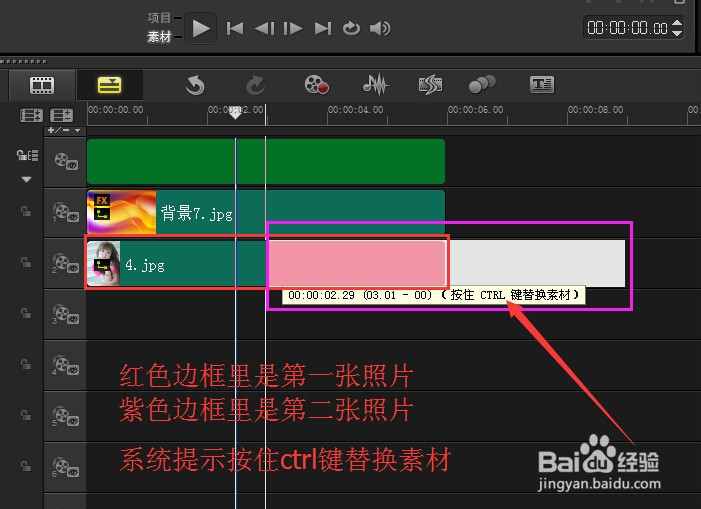
Task: Select 素材 (Clip) play mode
Action: click(160, 37)
